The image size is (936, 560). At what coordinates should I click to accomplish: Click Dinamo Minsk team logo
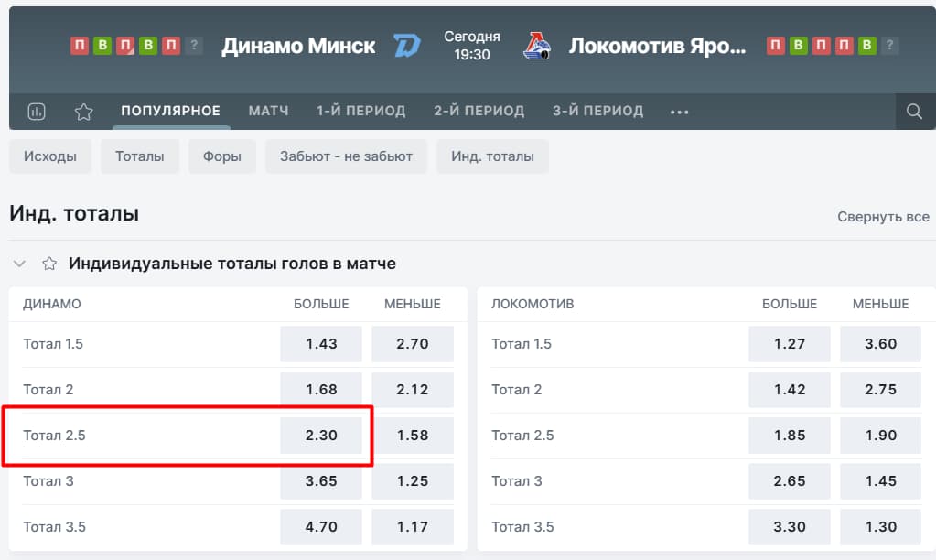[407, 46]
